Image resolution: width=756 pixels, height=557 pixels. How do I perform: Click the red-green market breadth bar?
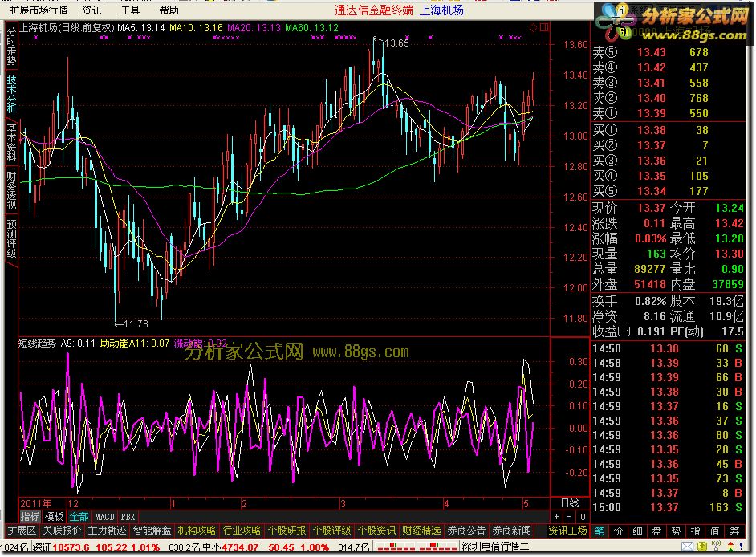click(x=416, y=547)
